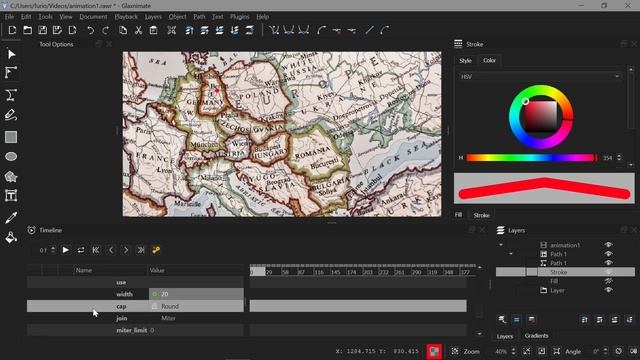This screenshot has height=360, width=640.
Task: Collapse the animation1 tree expander arrow
Action: [x=501, y=245]
